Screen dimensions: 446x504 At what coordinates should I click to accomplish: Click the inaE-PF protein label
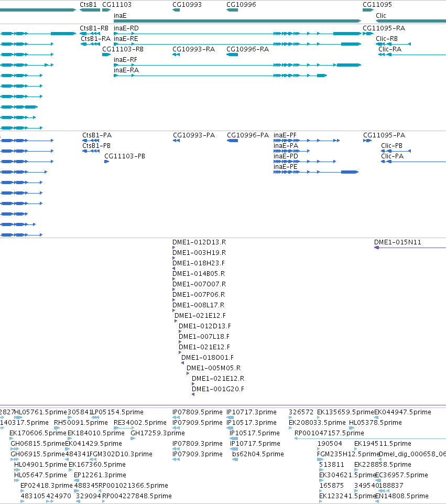(285, 135)
